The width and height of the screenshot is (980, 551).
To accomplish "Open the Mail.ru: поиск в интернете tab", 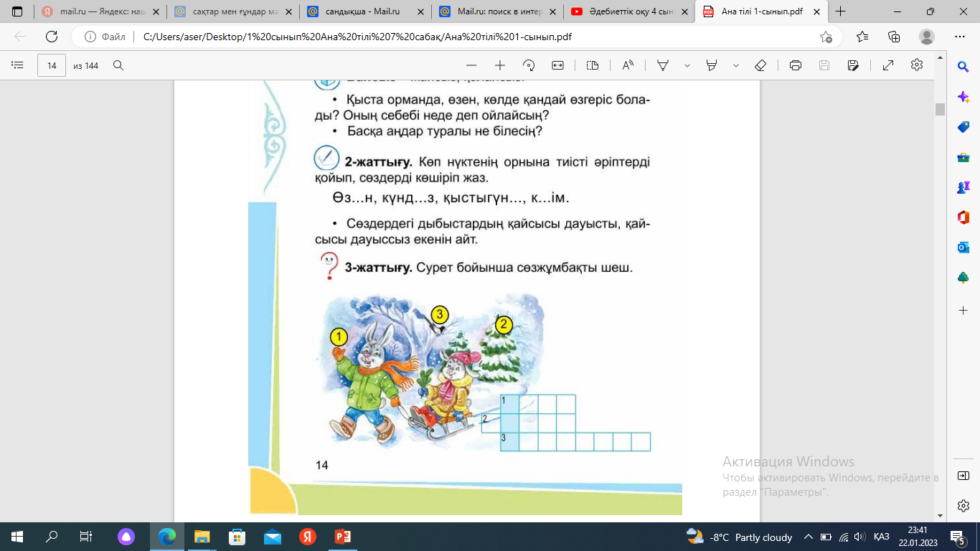I will coord(496,11).
